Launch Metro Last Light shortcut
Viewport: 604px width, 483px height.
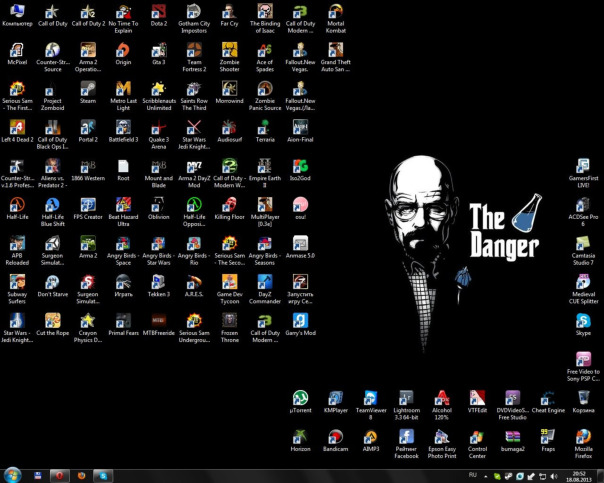pos(123,96)
